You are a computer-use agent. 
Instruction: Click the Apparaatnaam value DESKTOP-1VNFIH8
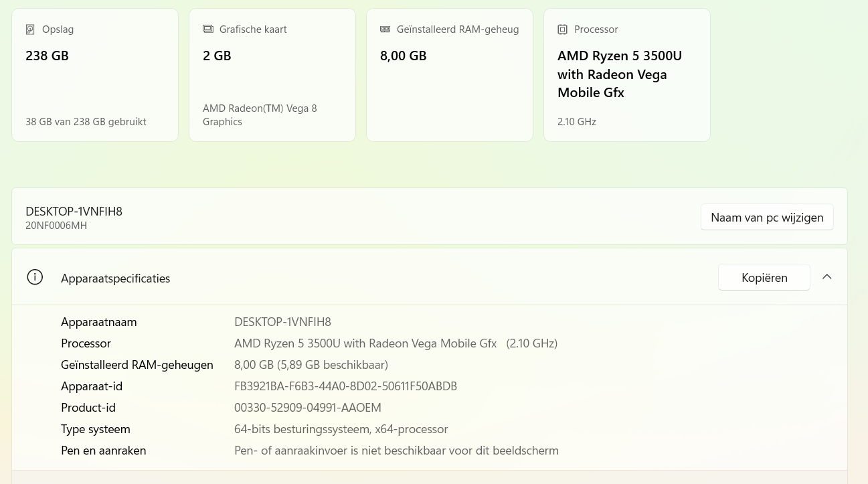pyautogui.click(x=282, y=322)
